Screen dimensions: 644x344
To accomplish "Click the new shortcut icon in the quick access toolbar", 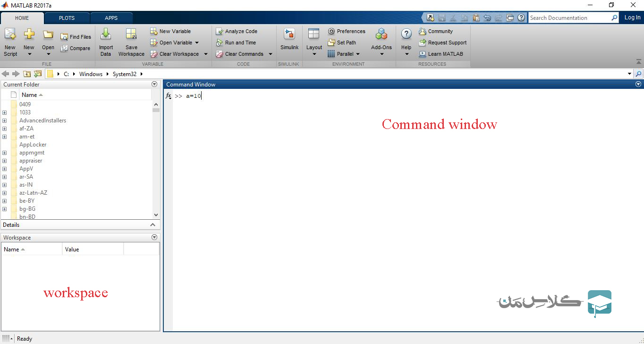I will point(430,17).
